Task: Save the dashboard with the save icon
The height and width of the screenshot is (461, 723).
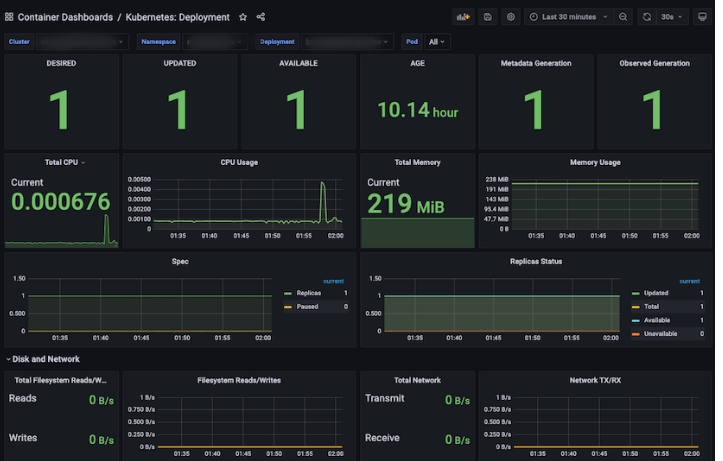Action: [488, 17]
